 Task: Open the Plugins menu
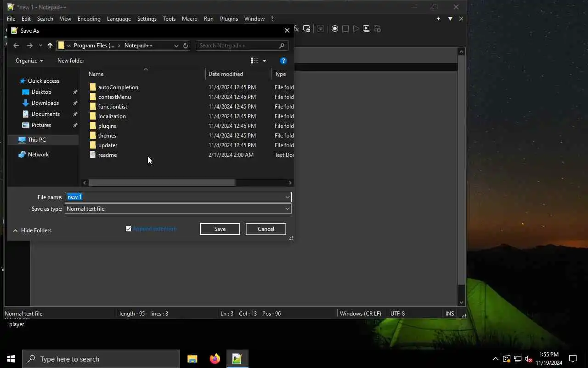pos(229,19)
